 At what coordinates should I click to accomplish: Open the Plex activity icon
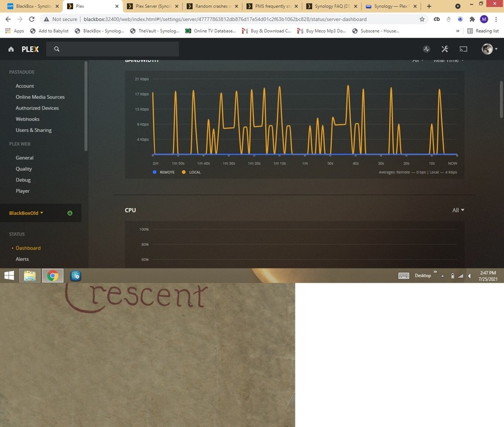click(x=427, y=49)
